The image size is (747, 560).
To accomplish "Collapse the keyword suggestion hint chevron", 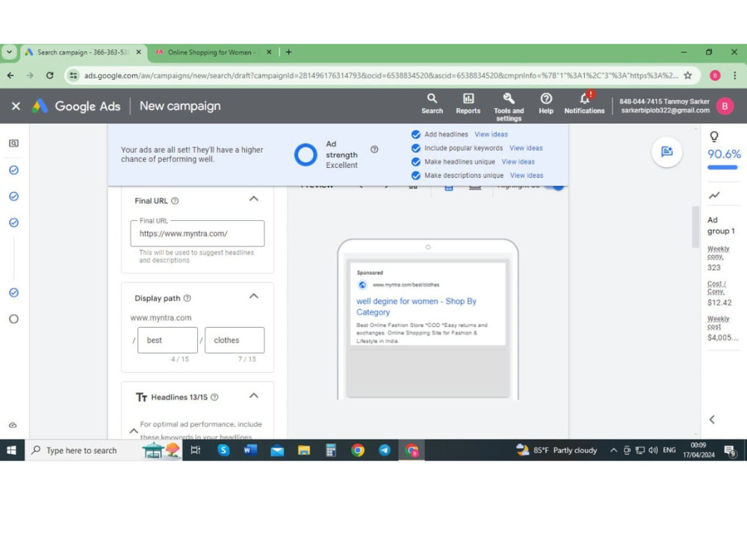I will pyautogui.click(x=134, y=431).
